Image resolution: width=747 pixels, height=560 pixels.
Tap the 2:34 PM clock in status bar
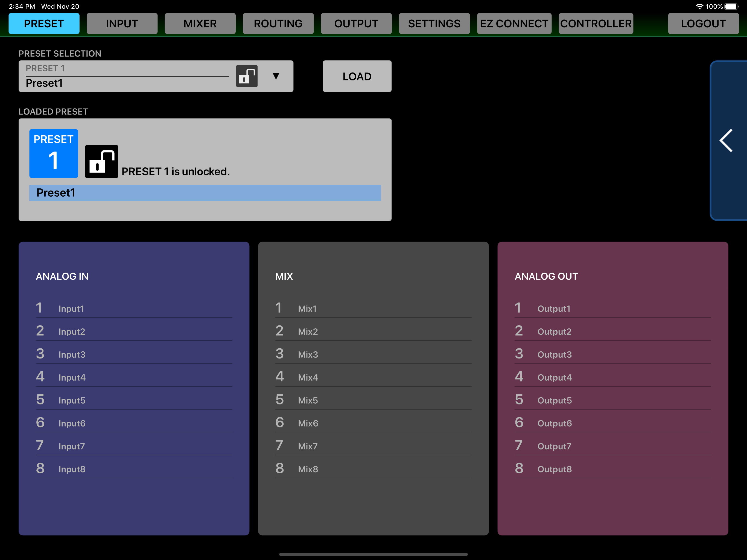pyautogui.click(x=22, y=6)
